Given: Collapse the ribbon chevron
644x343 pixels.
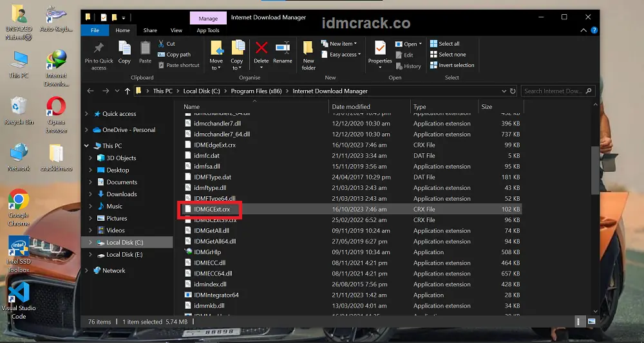Looking at the screenshot, I should pos(583,30).
